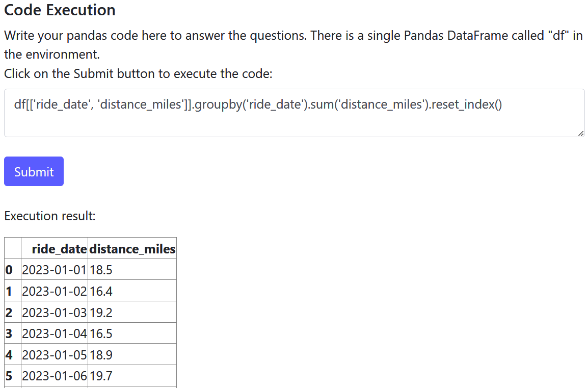The image size is (588, 388).
Task: Select the 16.5 distance value cell
Action: (x=132, y=333)
